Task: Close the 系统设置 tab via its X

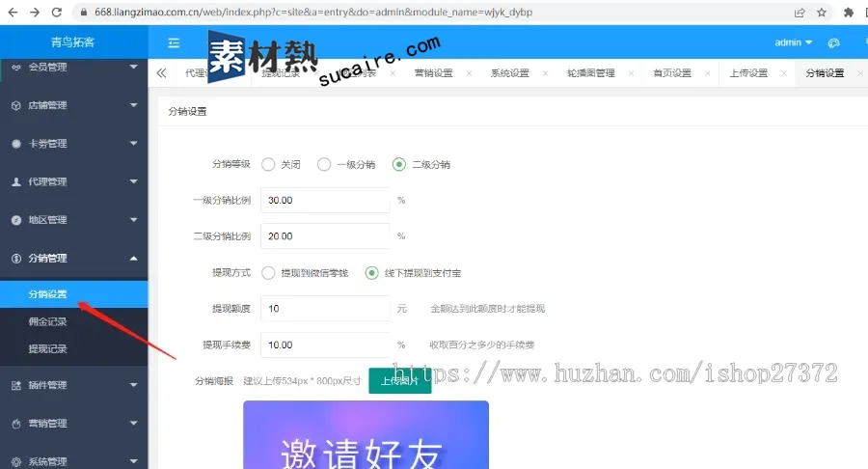Action: 545,73
